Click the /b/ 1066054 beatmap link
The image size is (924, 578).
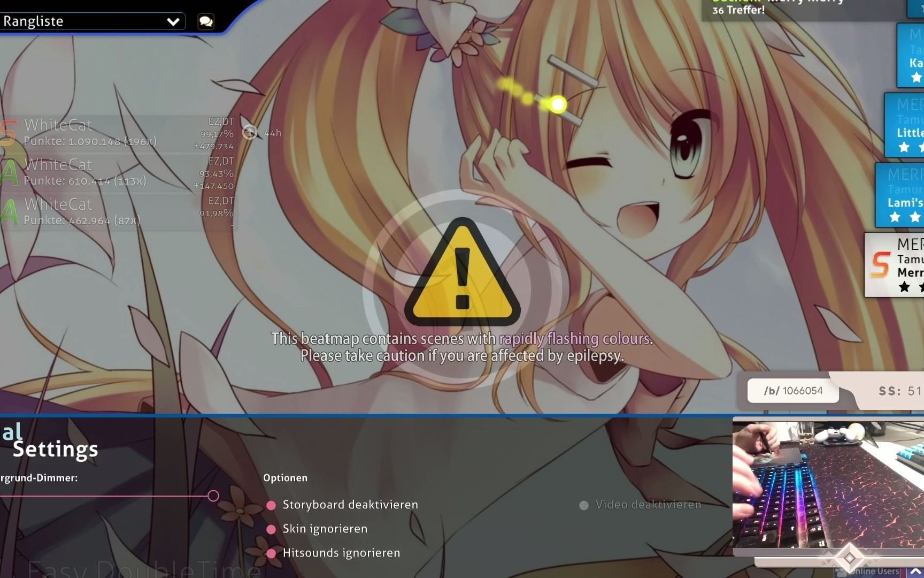pos(793,391)
